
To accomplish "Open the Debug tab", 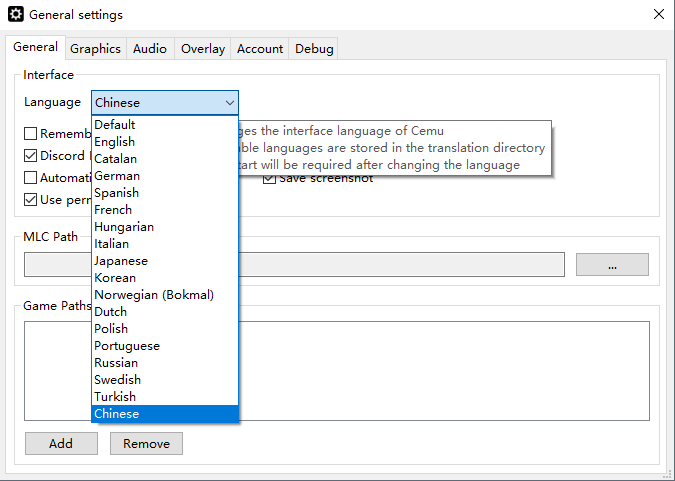I will [314, 49].
